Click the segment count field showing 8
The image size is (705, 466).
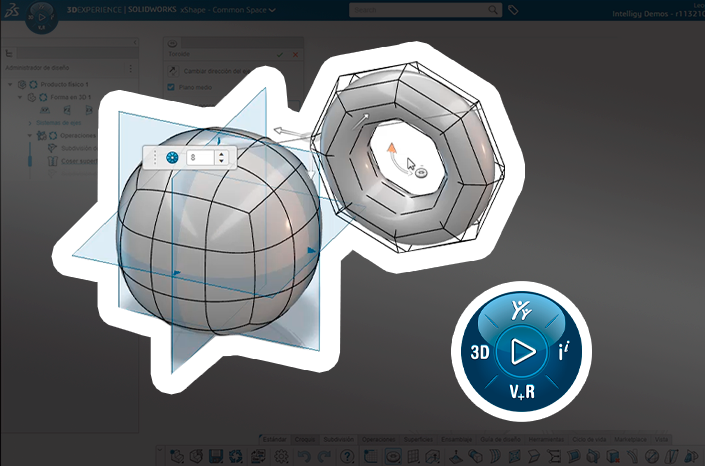pyautogui.click(x=201, y=157)
